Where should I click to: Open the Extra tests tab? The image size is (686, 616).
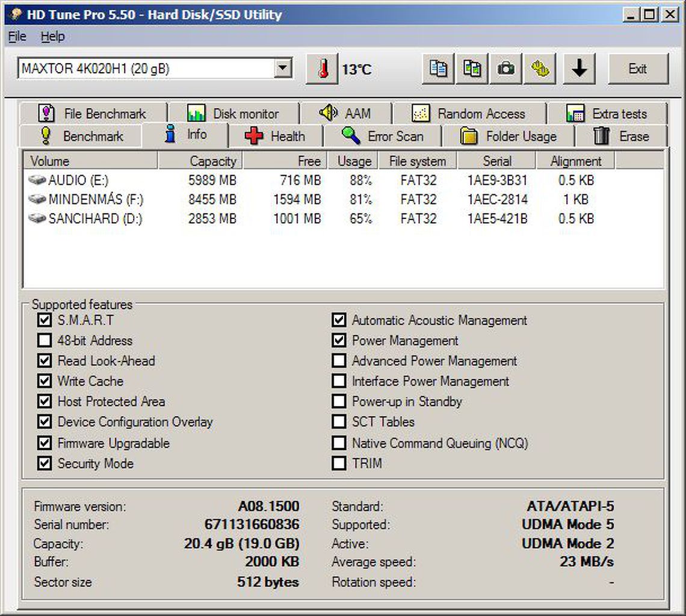coord(607,114)
